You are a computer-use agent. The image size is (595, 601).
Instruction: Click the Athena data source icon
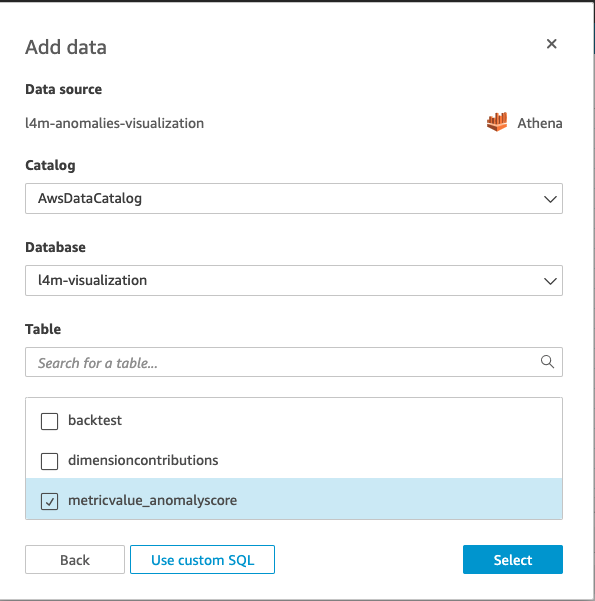[x=497, y=122]
